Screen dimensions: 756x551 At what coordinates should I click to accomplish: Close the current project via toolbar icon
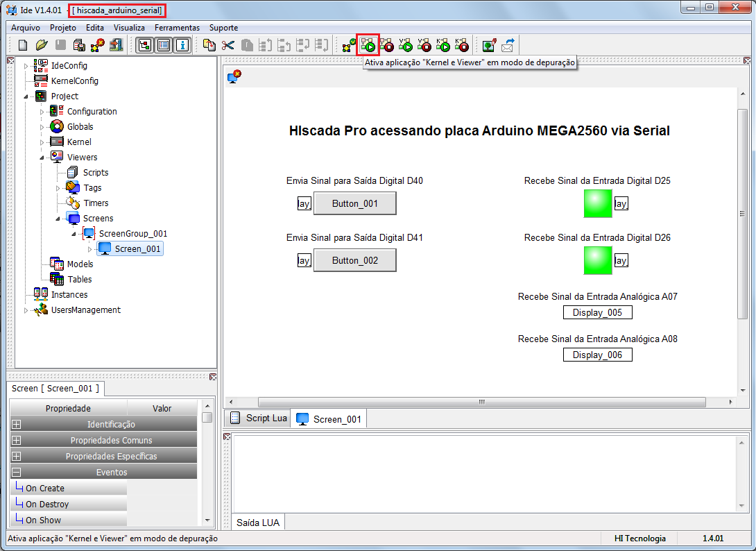pyautogui.click(x=97, y=45)
